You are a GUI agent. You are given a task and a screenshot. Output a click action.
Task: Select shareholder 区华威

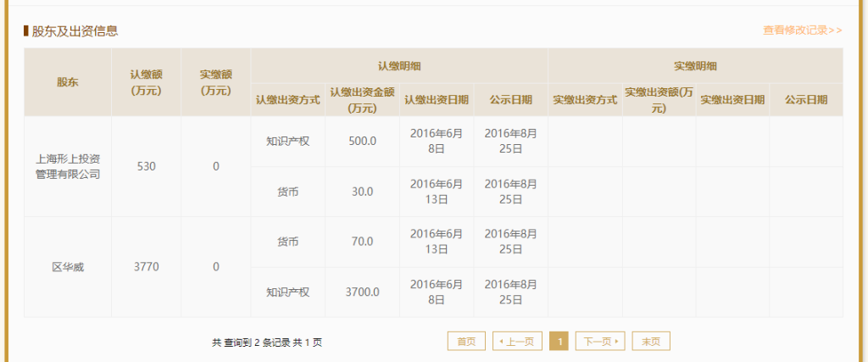click(68, 267)
